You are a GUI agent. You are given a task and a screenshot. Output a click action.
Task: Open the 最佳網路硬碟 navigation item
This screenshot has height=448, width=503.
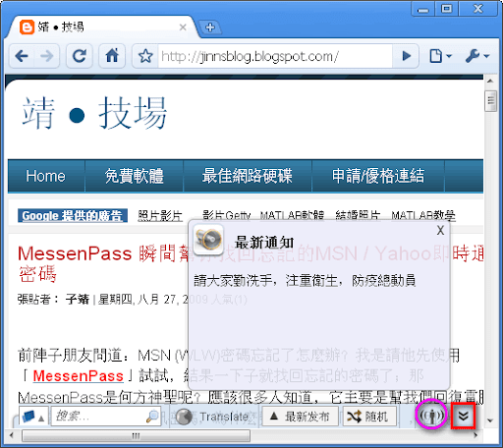248,176
